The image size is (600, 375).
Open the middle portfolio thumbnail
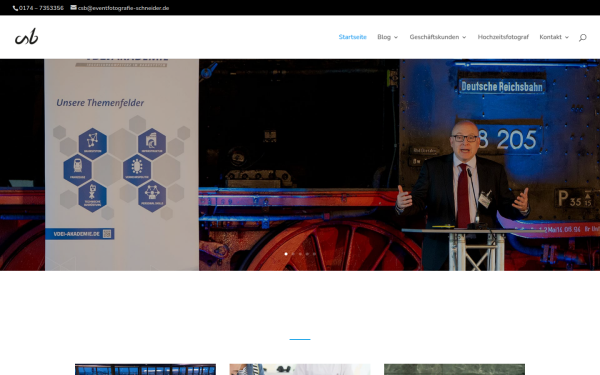click(x=300, y=369)
